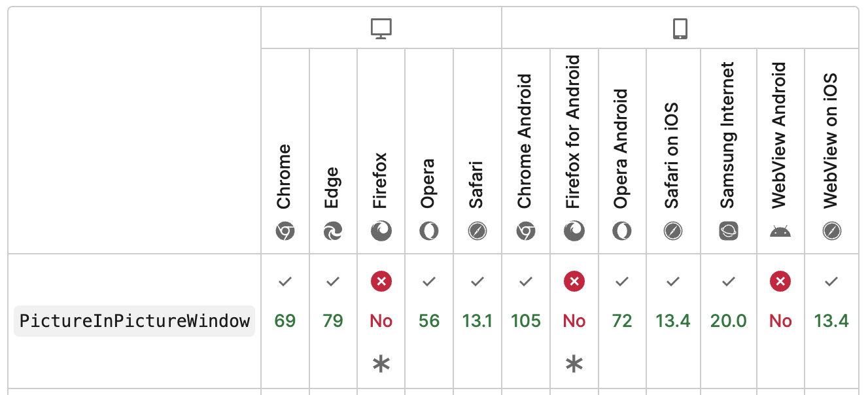
Task: Select the Safari 13.1 support cell
Action: click(x=477, y=321)
